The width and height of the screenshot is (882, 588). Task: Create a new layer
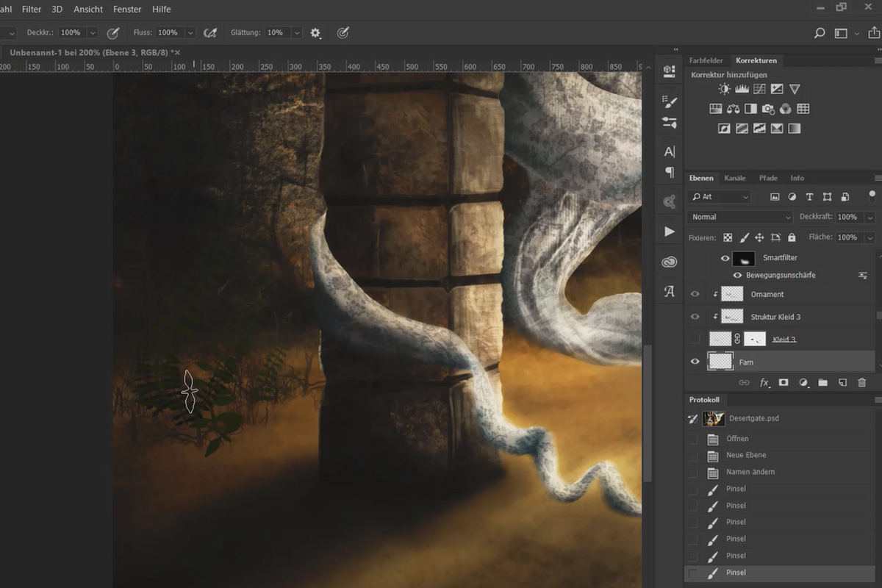(842, 383)
